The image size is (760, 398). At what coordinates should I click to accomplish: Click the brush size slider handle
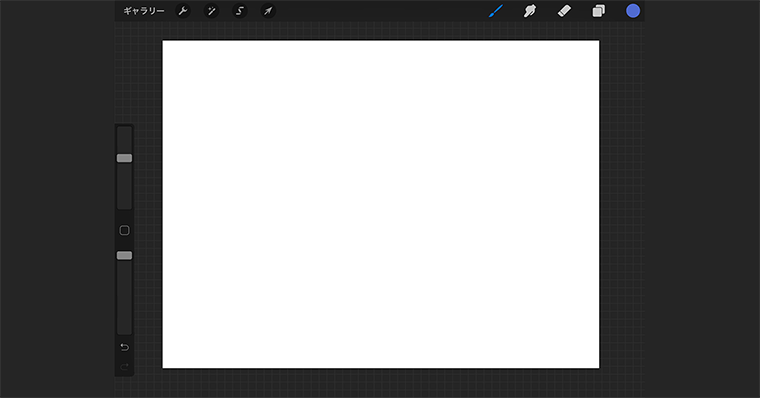[x=125, y=158]
